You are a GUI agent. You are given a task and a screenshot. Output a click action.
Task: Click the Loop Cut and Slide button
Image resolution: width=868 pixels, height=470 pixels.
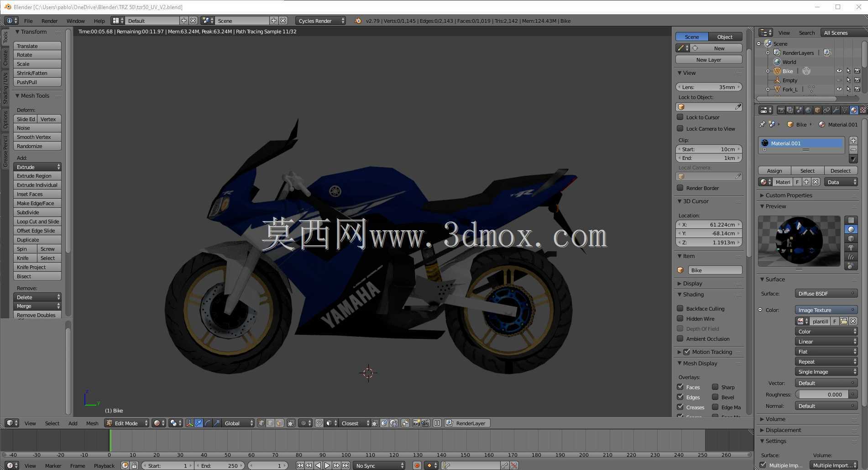coord(37,221)
